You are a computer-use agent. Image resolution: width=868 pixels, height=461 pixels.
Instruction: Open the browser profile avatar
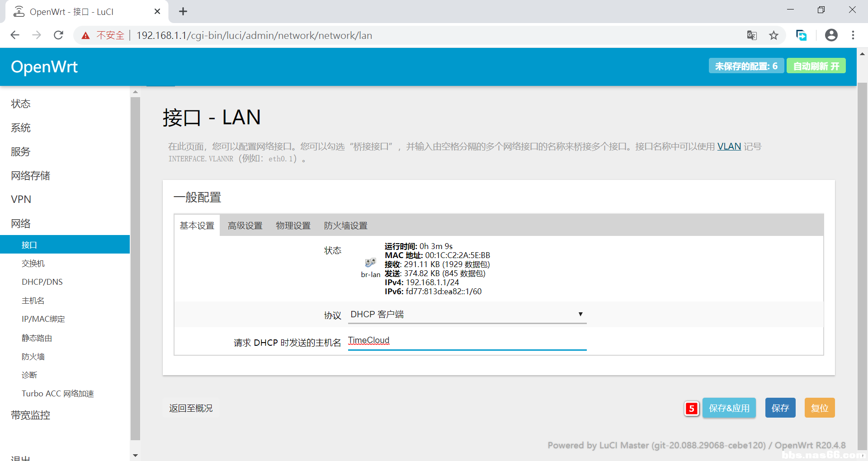point(831,35)
